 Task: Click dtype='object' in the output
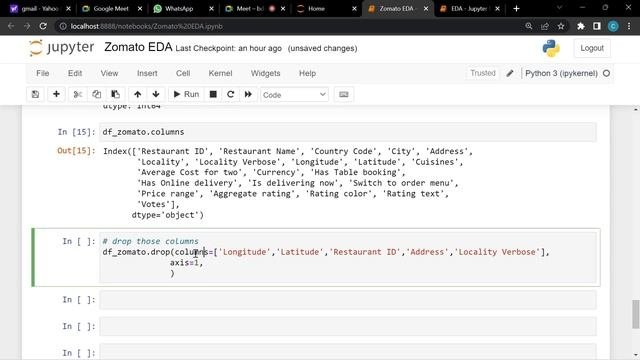167,215
